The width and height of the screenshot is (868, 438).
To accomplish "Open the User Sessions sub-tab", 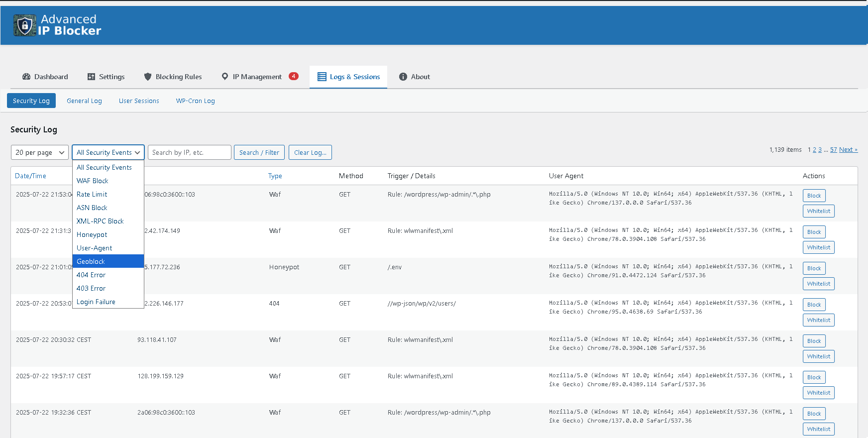I will click(139, 101).
